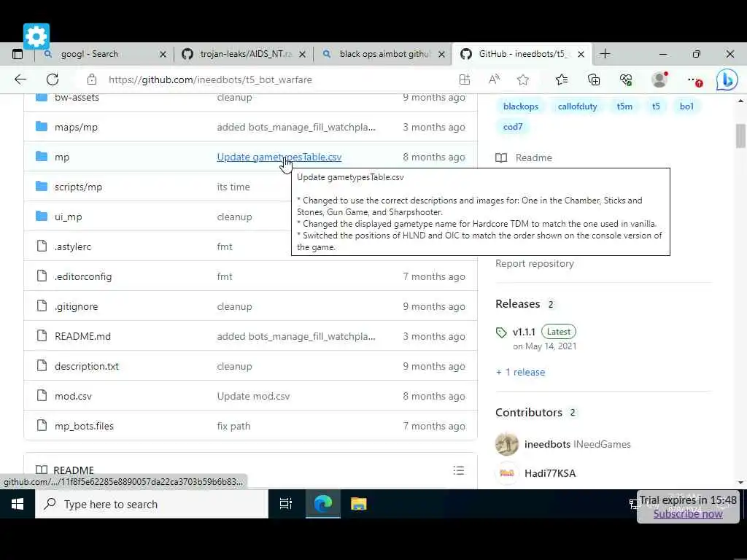Open the Collections icon
This screenshot has height=560, width=747.
click(x=594, y=79)
